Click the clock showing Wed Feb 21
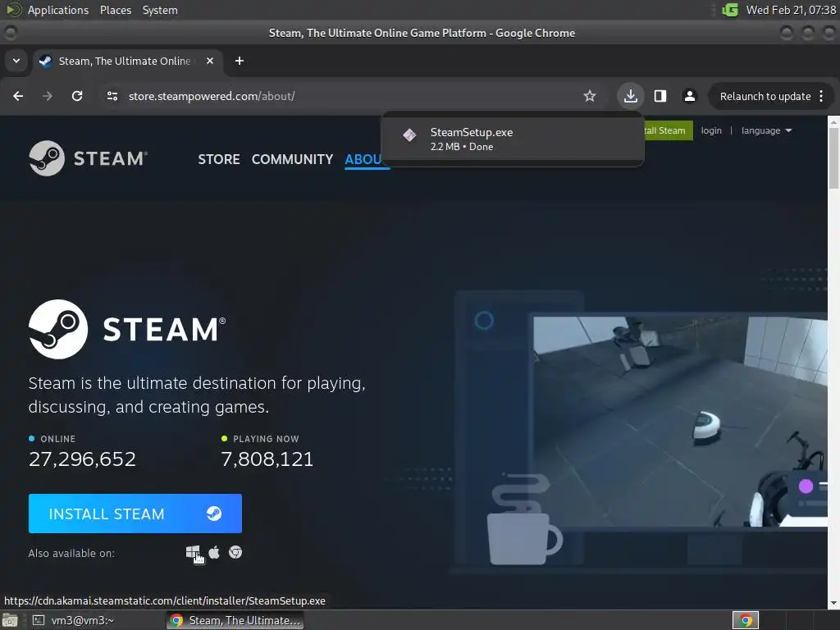The image size is (840, 630). 791,10
